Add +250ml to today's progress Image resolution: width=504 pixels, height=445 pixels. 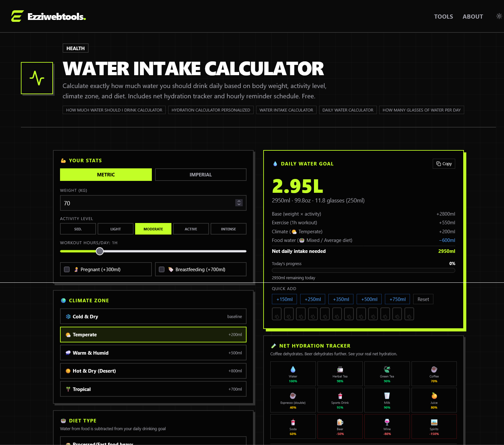(313, 299)
